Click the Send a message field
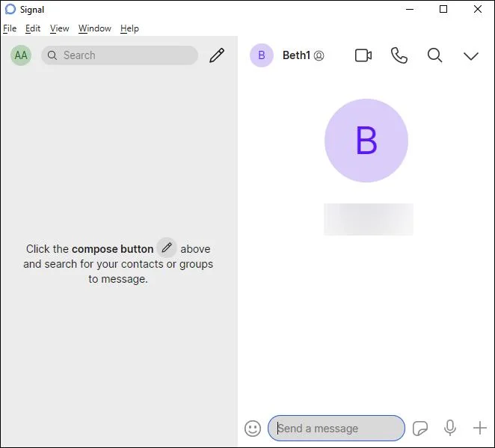 (336, 428)
